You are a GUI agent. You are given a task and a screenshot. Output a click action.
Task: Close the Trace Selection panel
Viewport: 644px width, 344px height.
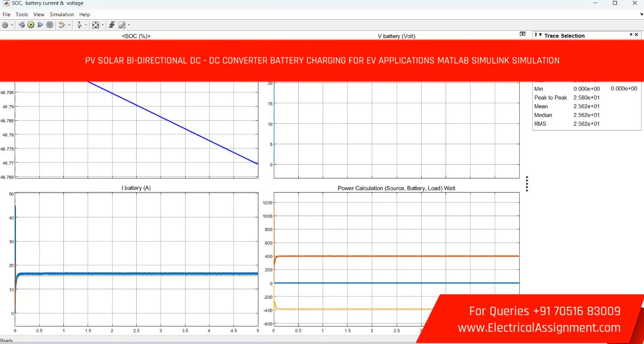click(637, 35)
